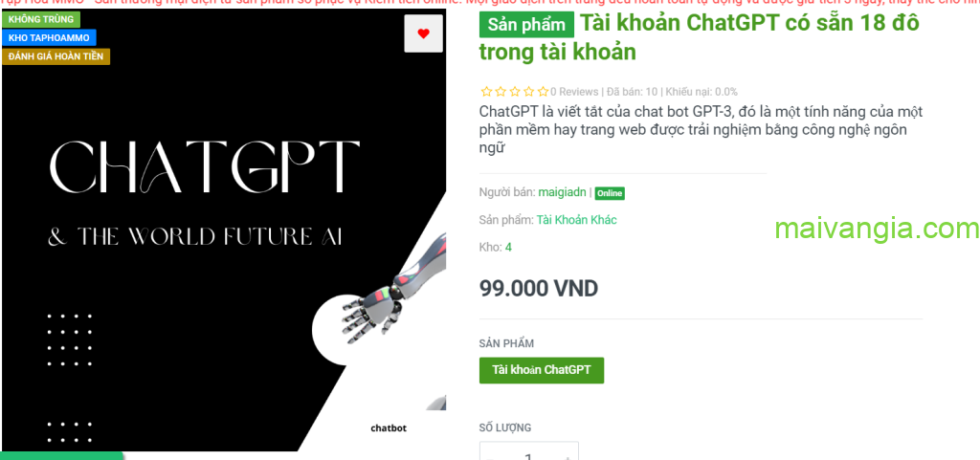The image size is (980, 460).
Task: Click the KHO TAPHOAMMO blue badge
Action: pos(49,38)
